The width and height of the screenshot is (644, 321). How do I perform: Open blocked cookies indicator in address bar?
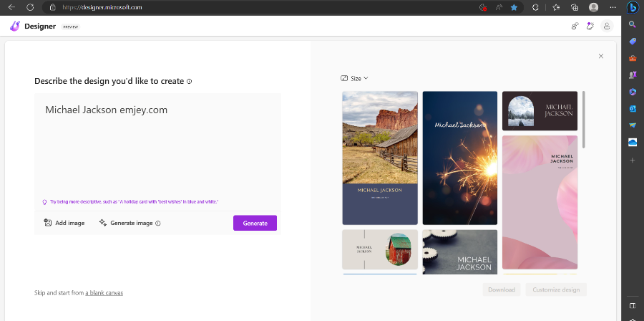[483, 7]
